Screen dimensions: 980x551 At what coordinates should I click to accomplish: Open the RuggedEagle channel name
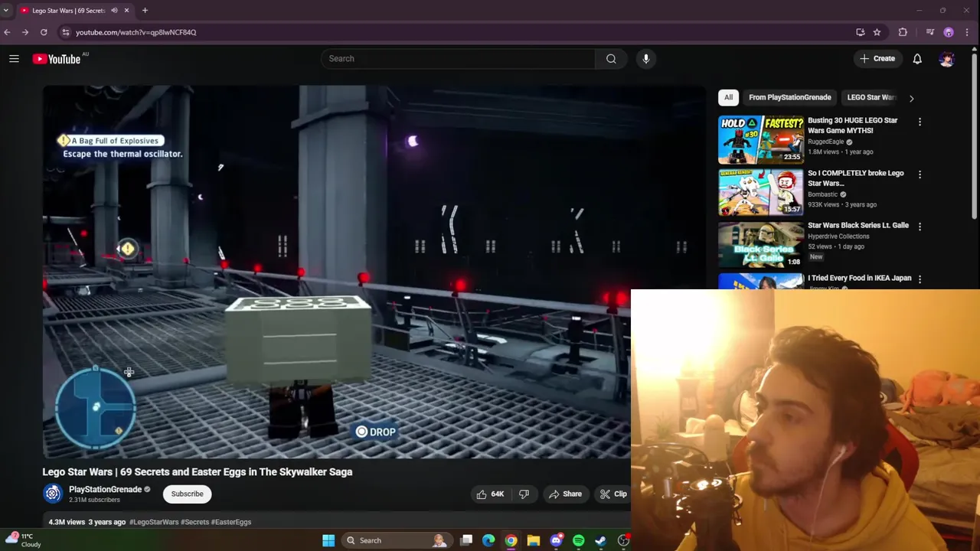point(825,142)
